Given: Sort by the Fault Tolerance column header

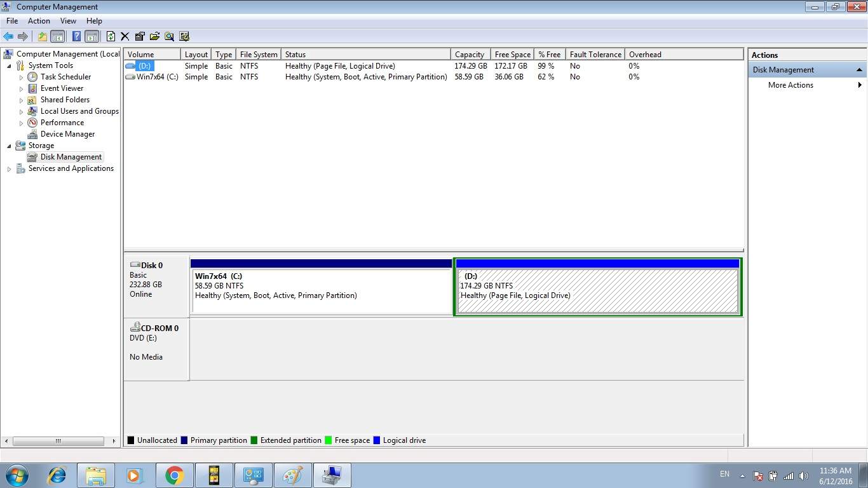Looking at the screenshot, I should (x=595, y=55).
